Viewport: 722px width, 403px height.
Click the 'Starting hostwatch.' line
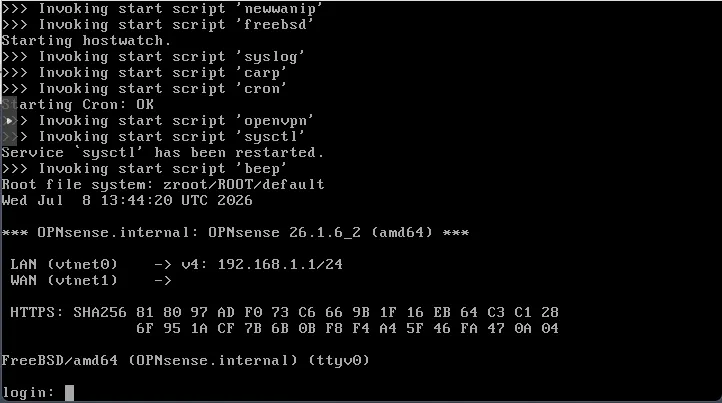tap(87, 41)
